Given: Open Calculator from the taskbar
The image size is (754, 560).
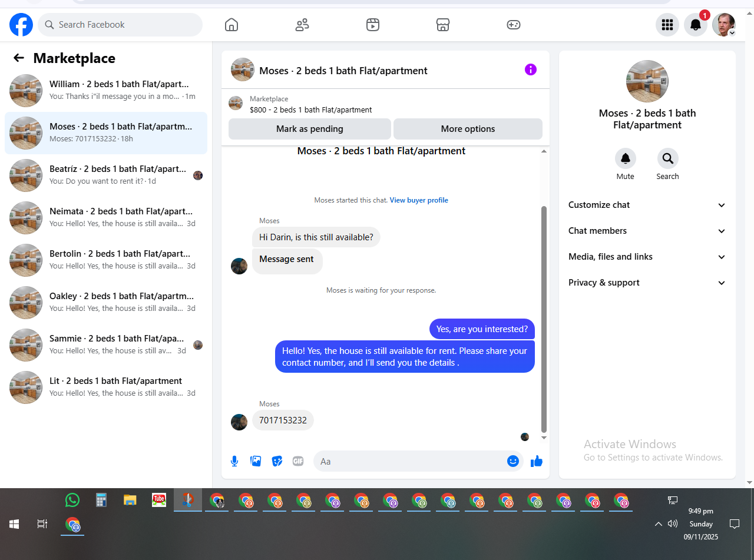Looking at the screenshot, I should click(101, 500).
